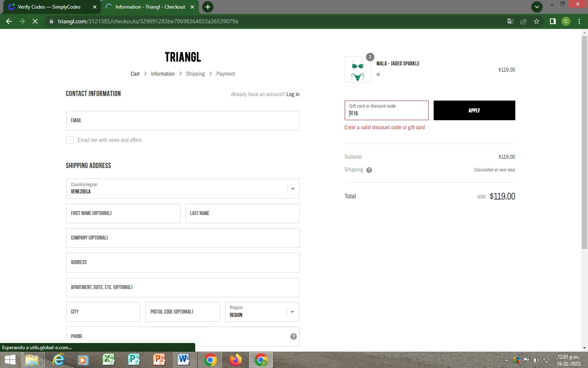Close the Verify Codes SimplyCodes tab
This screenshot has width=588, height=368.
[x=95, y=7]
